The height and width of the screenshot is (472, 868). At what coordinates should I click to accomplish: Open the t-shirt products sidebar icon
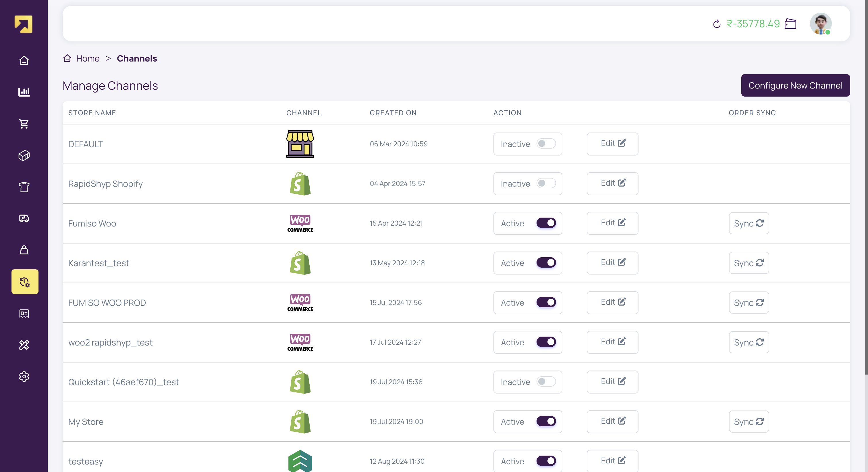24,187
